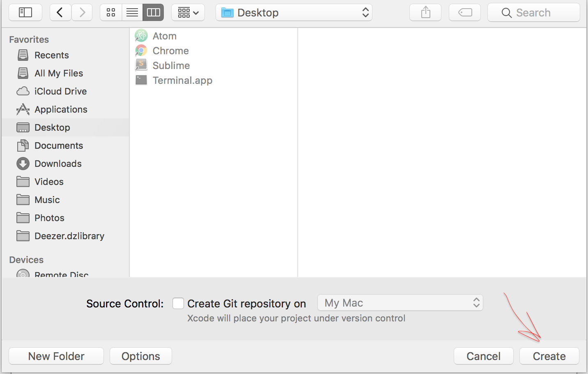Click the Options button
The height and width of the screenshot is (374, 588).
[x=141, y=356]
